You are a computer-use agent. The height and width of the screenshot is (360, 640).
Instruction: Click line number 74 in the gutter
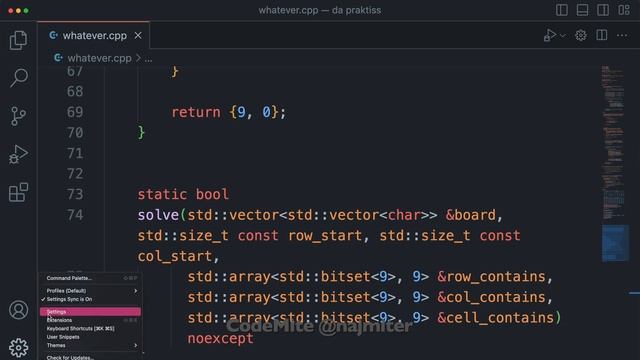75,215
